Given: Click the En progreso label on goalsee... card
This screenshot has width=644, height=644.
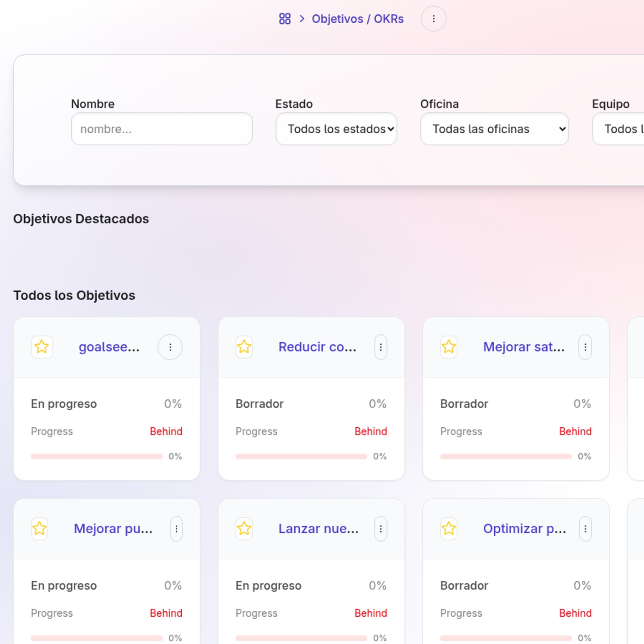Looking at the screenshot, I should (x=64, y=404).
